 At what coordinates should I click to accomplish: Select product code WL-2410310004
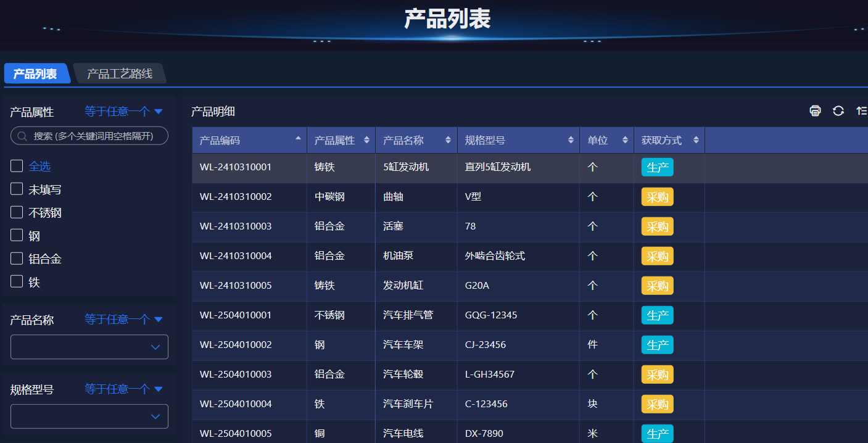point(236,256)
